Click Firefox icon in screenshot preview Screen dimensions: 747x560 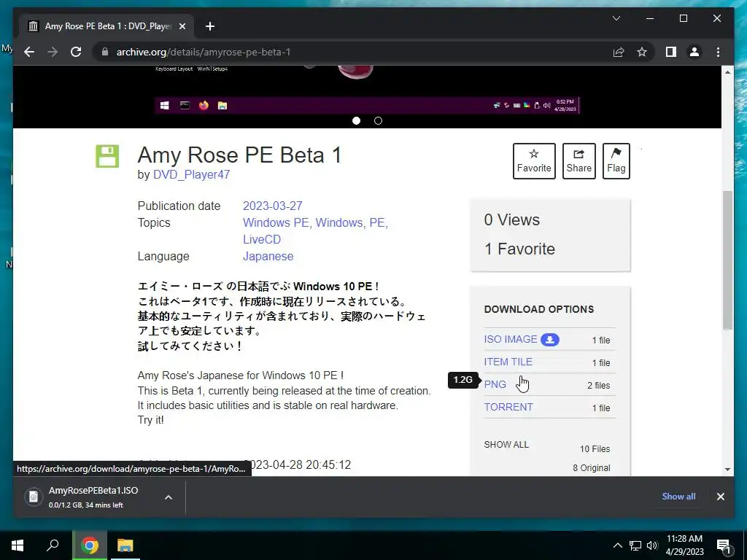[x=204, y=105]
